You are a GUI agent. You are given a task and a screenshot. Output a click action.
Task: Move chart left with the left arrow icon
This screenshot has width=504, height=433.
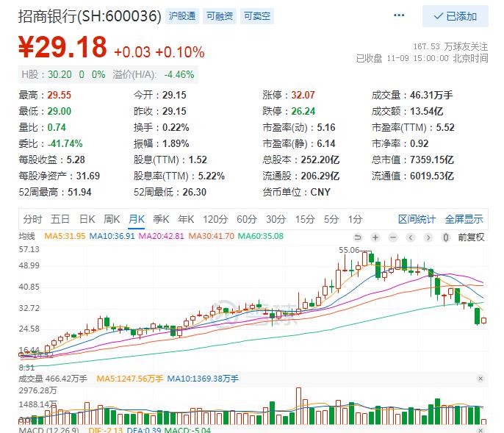click(411, 237)
